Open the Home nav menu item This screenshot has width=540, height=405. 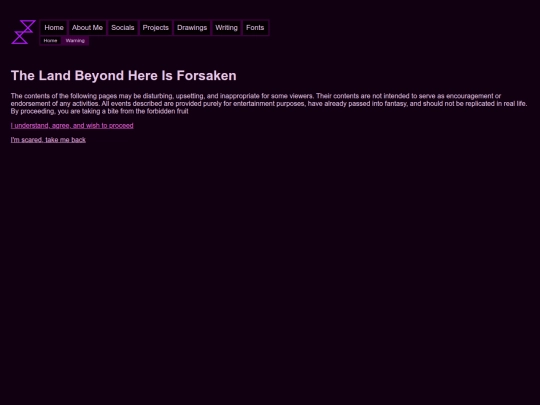click(54, 28)
